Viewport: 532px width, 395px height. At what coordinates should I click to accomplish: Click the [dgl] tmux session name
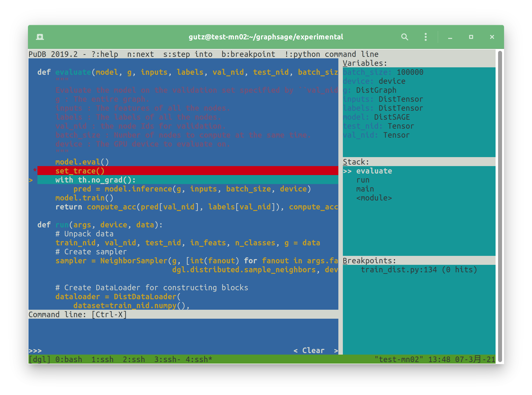(40, 359)
